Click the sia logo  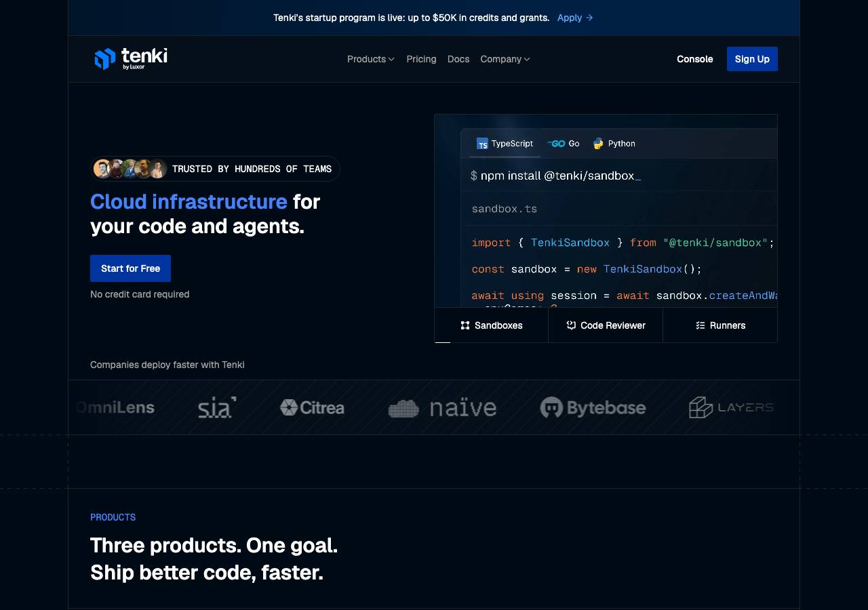pyautogui.click(x=217, y=407)
